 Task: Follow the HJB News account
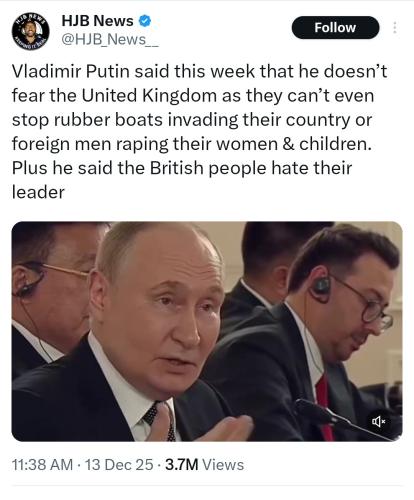(335, 28)
